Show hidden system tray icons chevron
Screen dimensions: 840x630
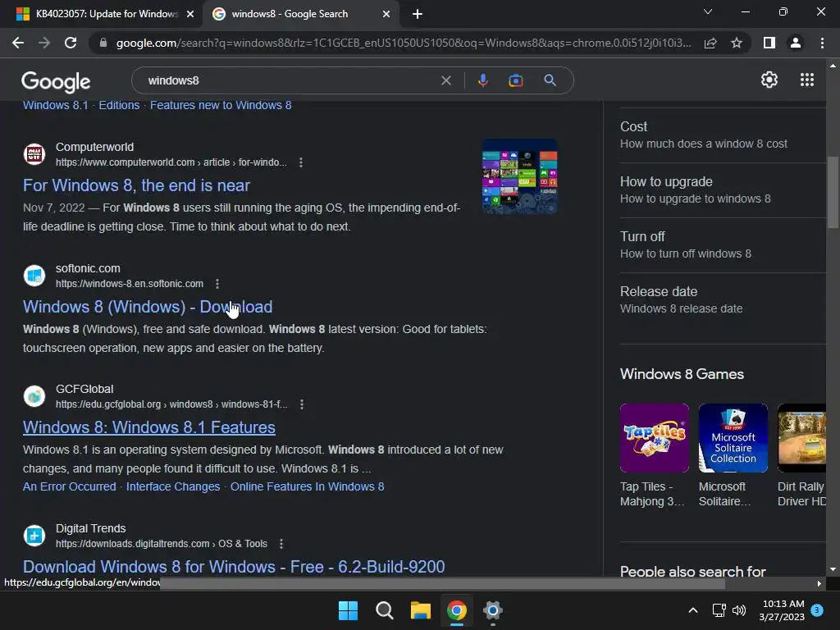[x=692, y=610]
